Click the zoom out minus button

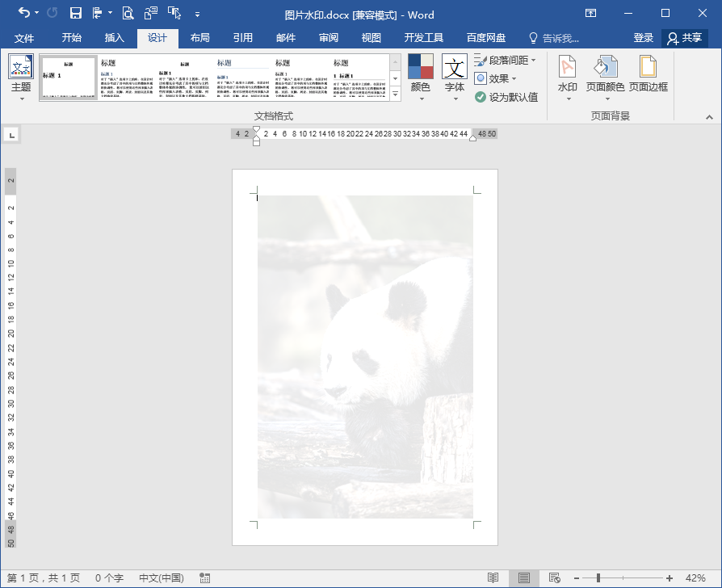click(577, 577)
